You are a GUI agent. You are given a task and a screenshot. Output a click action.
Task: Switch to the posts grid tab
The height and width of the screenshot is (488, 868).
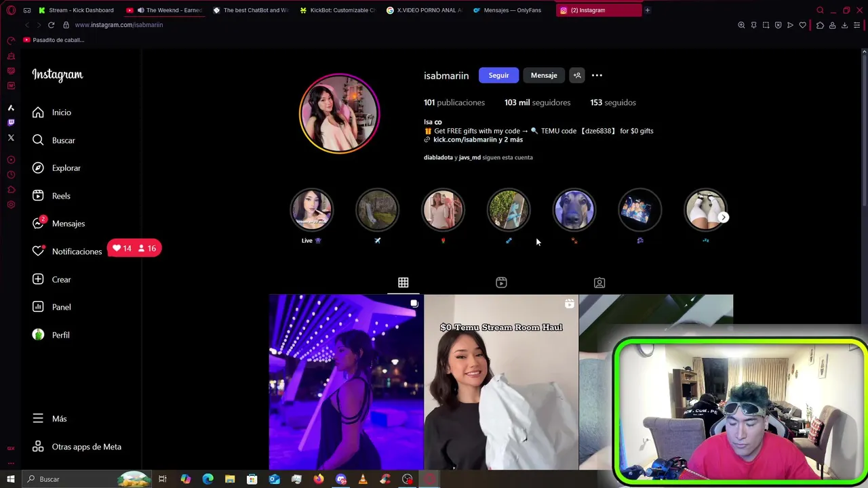click(x=403, y=283)
